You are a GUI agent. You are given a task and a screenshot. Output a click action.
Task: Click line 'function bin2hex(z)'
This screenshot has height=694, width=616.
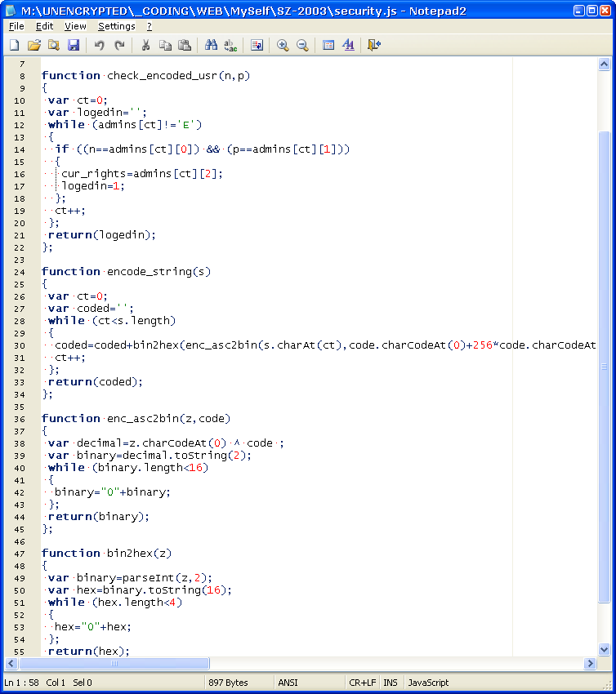point(106,554)
